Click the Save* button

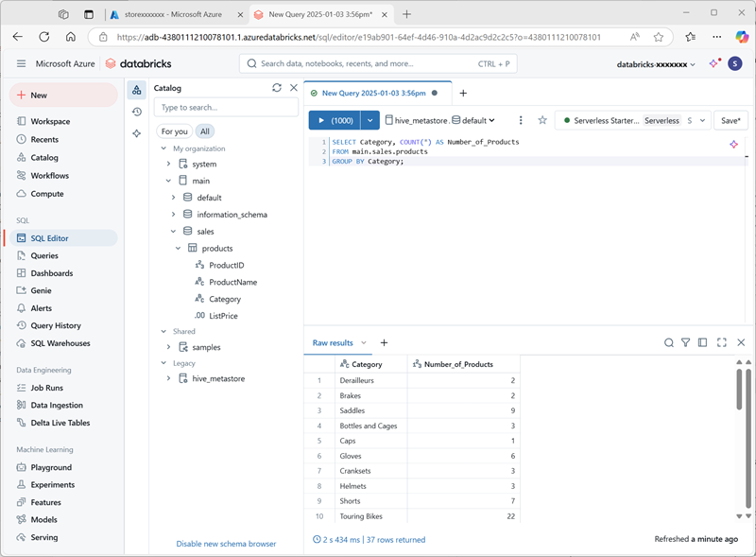730,121
